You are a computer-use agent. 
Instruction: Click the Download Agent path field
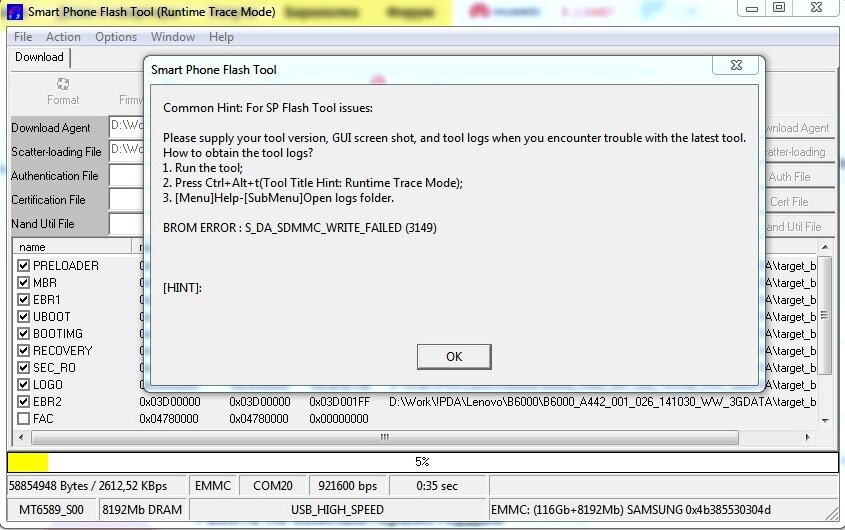tap(127, 127)
